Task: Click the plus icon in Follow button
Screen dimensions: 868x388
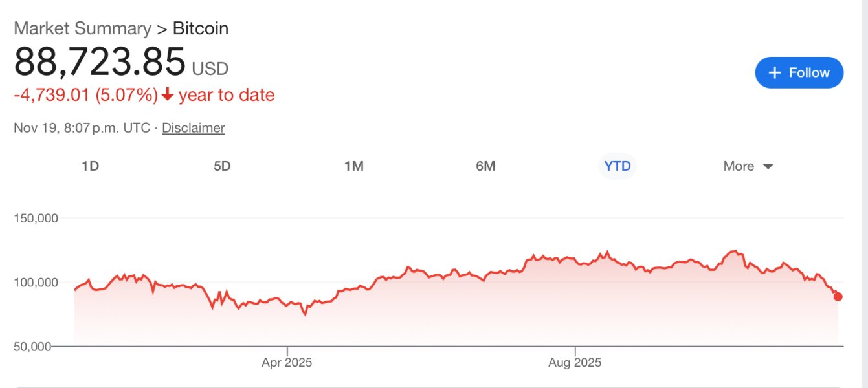Action: (x=775, y=72)
